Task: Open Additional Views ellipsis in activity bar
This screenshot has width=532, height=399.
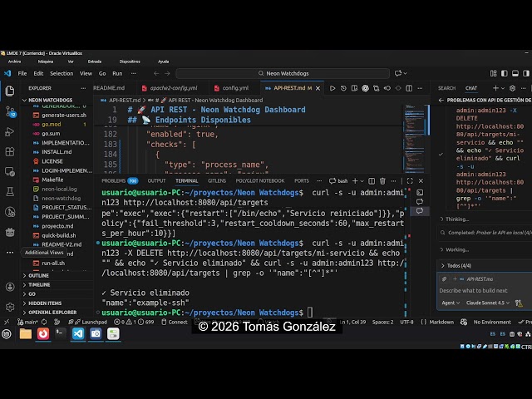Action: tap(10, 253)
